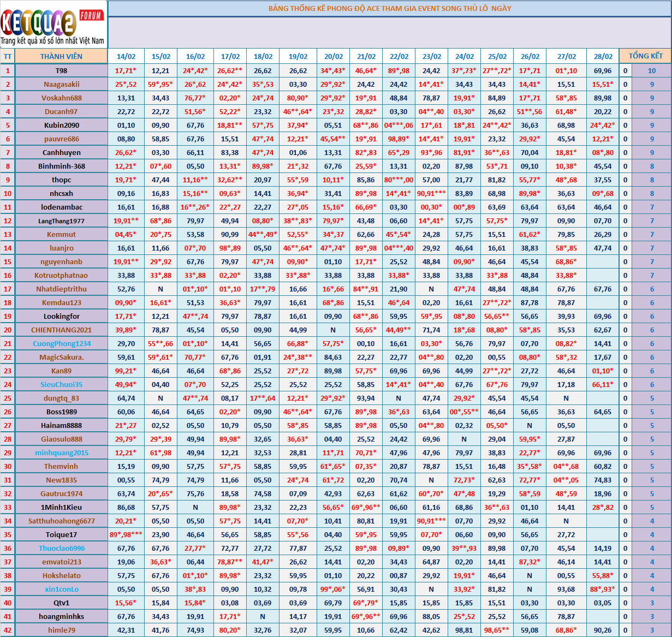Click member name Thuoclao6996
The width and height of the screenshot is (672, 637).
point(62,548)
